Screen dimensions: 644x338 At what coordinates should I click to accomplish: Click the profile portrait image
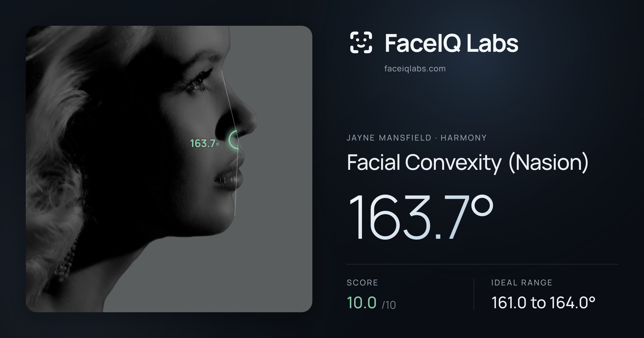tap(169, 169)
